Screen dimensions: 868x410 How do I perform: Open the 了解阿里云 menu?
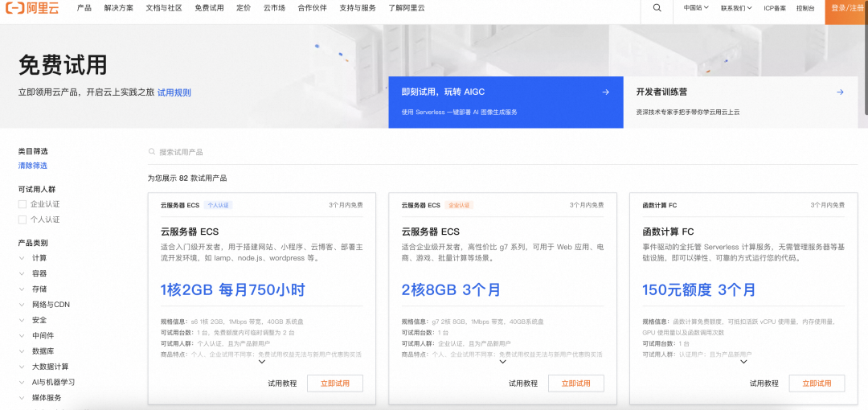click(x=407, y=8)
